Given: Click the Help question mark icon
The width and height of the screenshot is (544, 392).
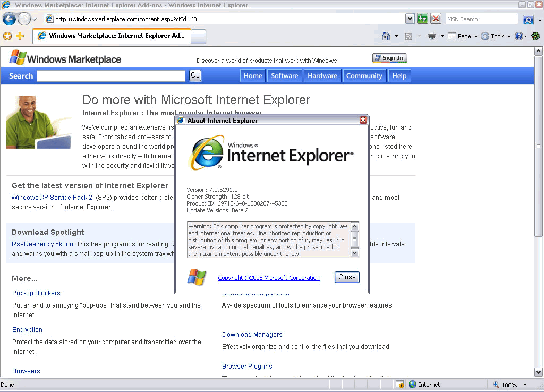Looking at the screenshot, I should 518,36.
